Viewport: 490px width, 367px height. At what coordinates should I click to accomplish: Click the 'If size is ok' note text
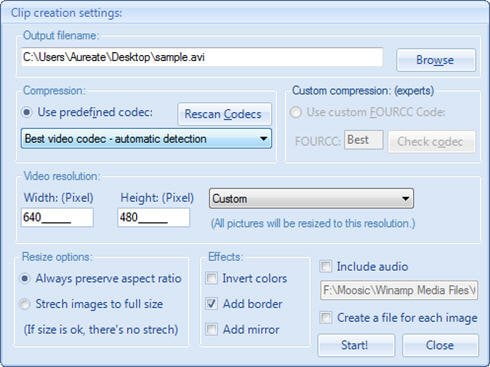click(x=101, y=330)
